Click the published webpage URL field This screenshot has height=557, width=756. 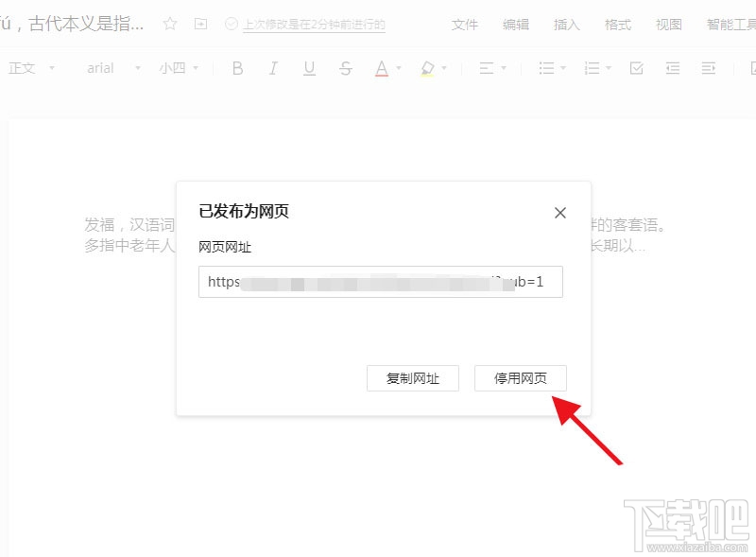tap(380, 281)
